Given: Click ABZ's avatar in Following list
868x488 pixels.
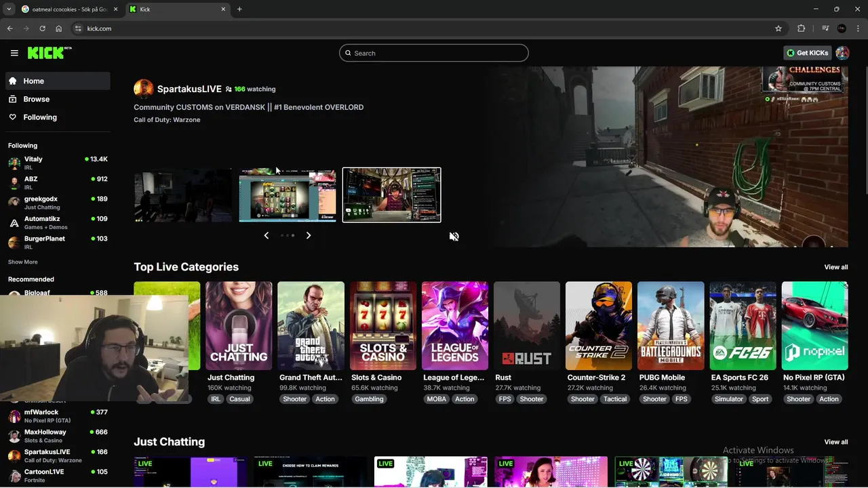Looking at the screenshot, I should (x=14, y=182).
